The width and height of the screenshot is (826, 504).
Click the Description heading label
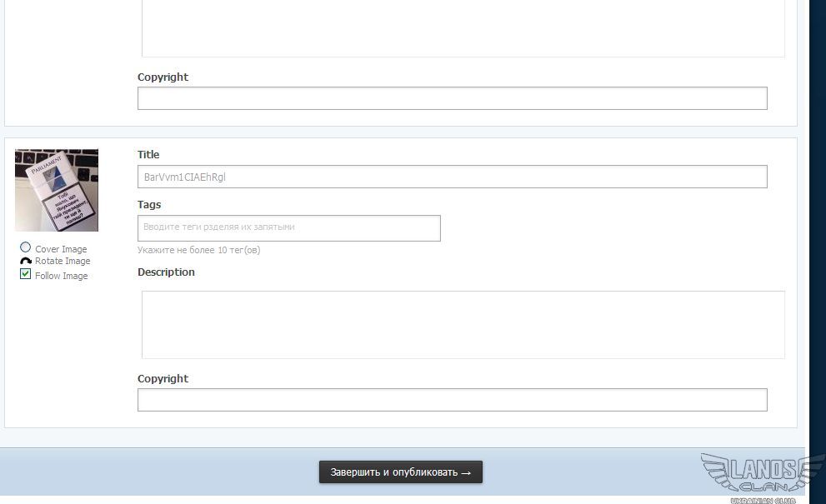click(166, 272)
